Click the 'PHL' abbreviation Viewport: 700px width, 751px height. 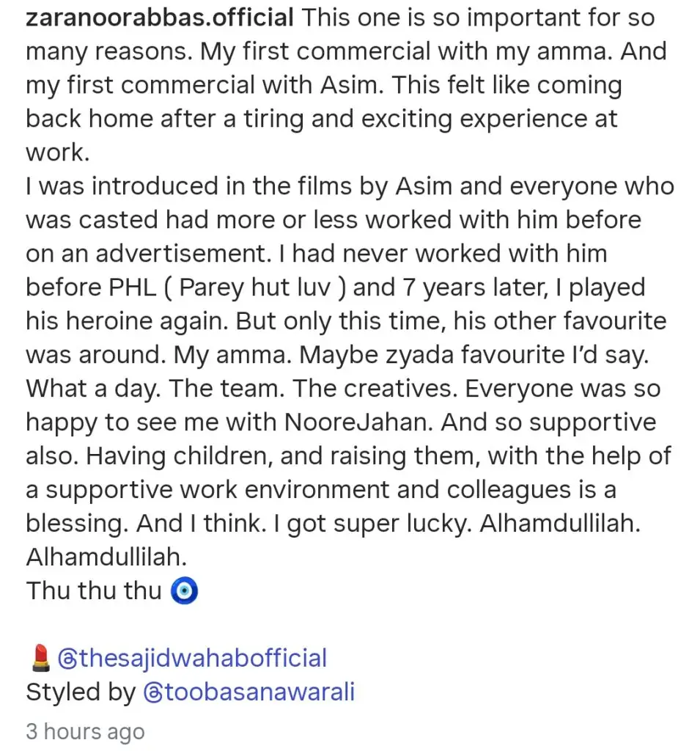[x=133, y=287]
